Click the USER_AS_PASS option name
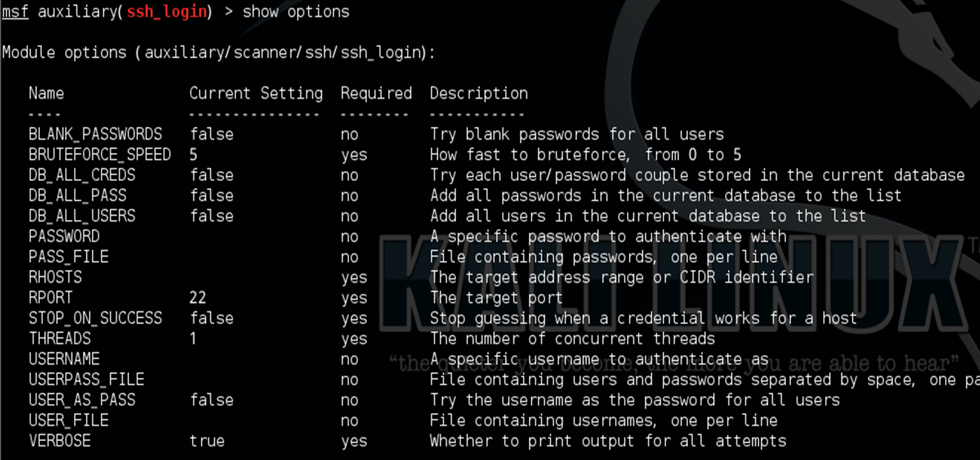The image size is (980, 460). click(x=82, y=400)
